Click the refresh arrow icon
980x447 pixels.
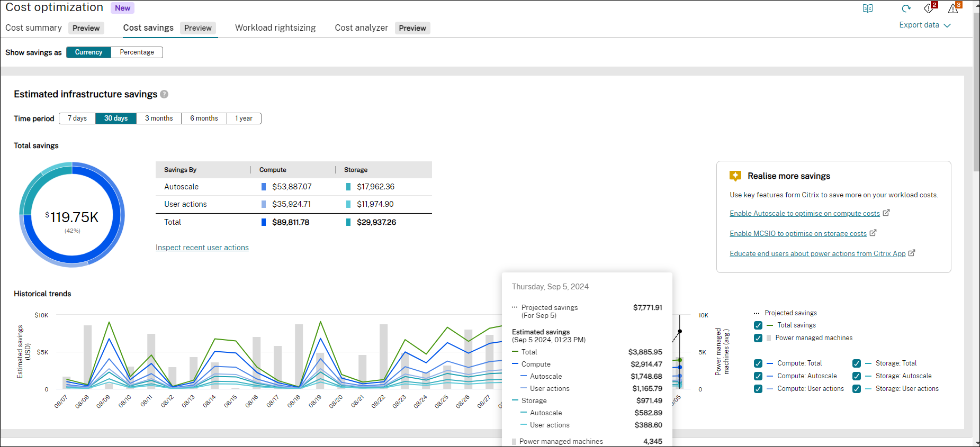[x=906, y=8]
